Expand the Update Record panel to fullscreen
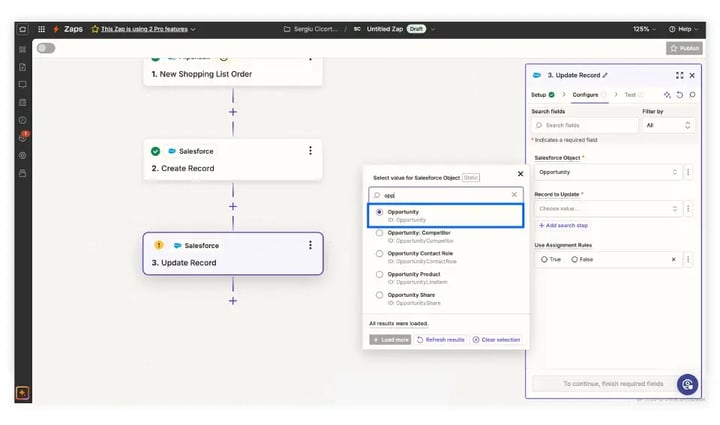 tap(680, 75)
